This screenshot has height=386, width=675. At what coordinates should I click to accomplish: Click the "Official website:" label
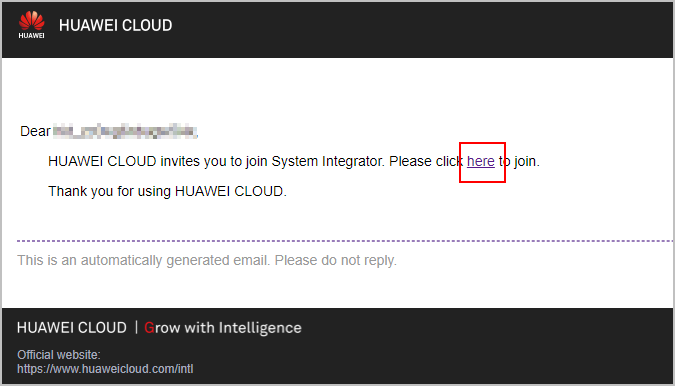[59, 355]
